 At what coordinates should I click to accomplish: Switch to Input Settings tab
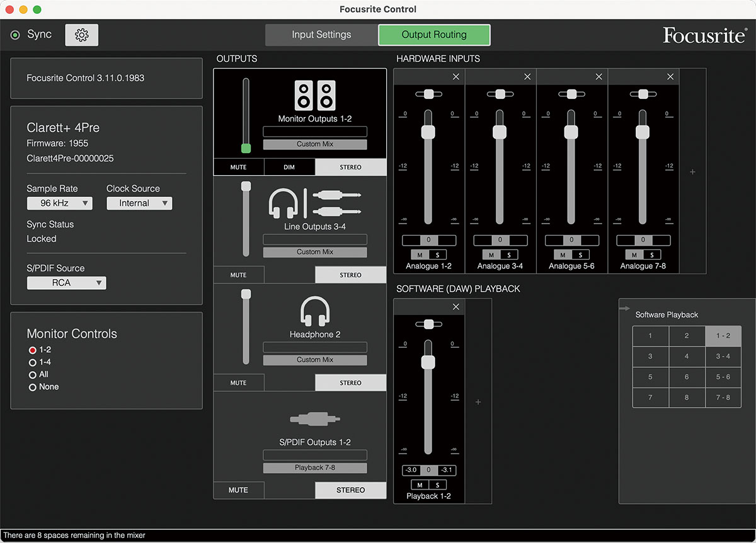click(321, 35)
